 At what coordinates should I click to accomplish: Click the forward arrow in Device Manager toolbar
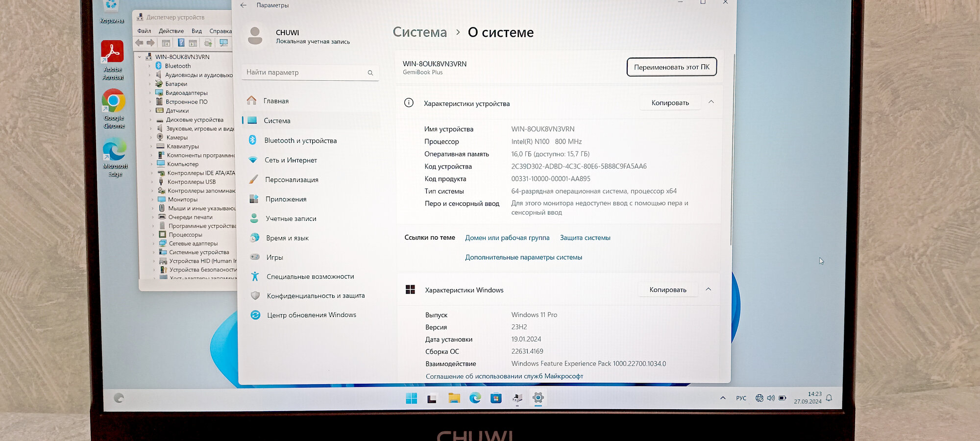(x=150, y=43)
